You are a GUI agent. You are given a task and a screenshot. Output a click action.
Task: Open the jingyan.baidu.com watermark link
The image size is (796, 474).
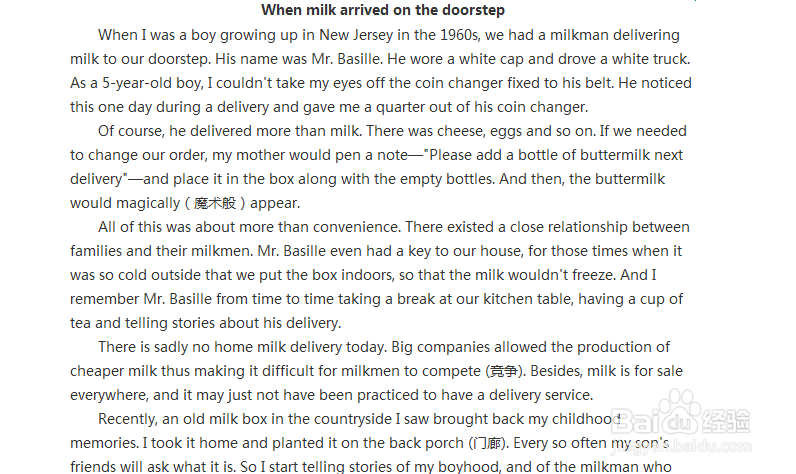tap(681, 446)
